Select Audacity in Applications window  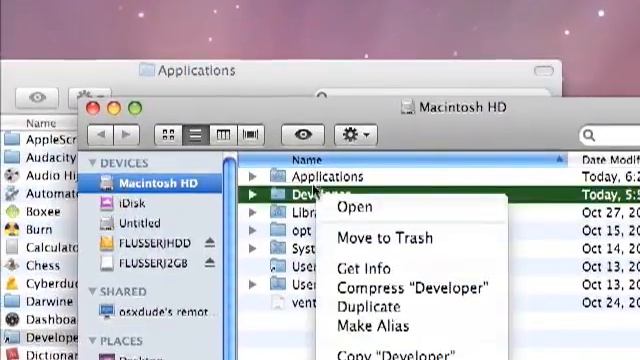pos(51,158)
